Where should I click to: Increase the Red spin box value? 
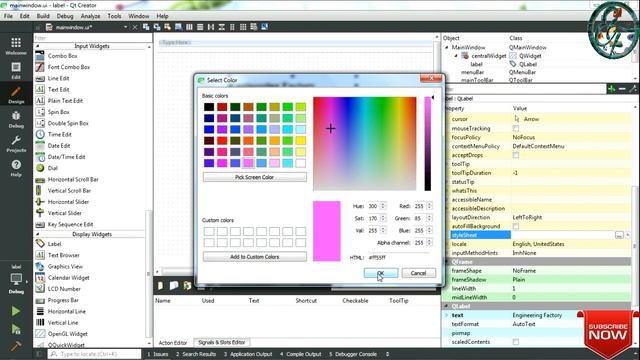[429, 204]
